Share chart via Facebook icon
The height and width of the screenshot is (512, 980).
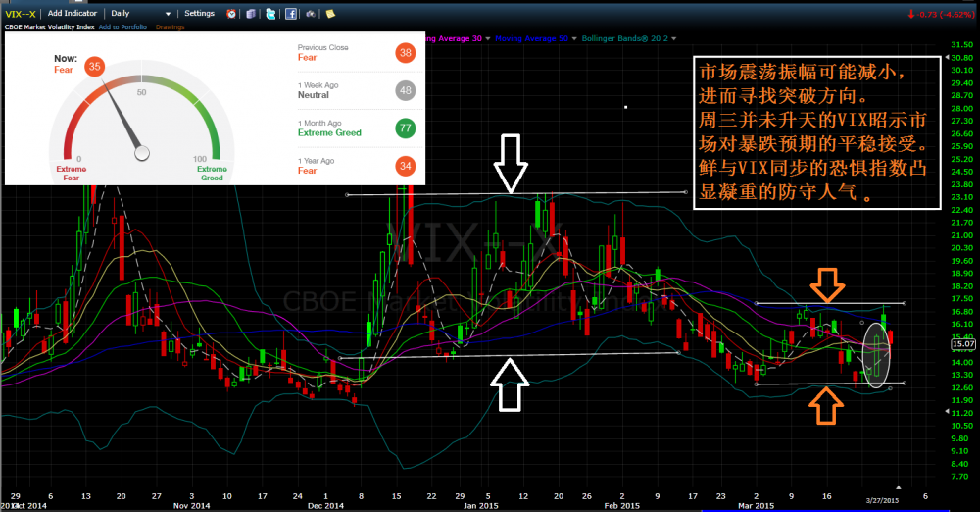point(291,14)
